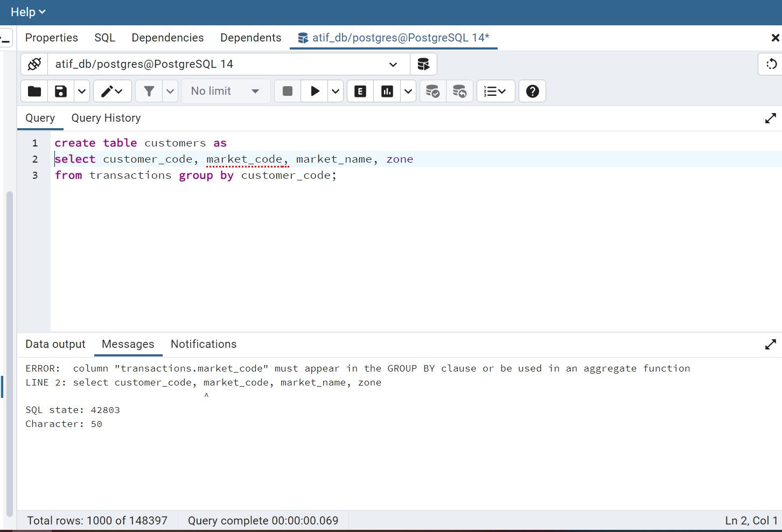This screenshot has height=532, width=782.
Task: Click the 'Character: 50' text
Action: [x=64, y=424]
